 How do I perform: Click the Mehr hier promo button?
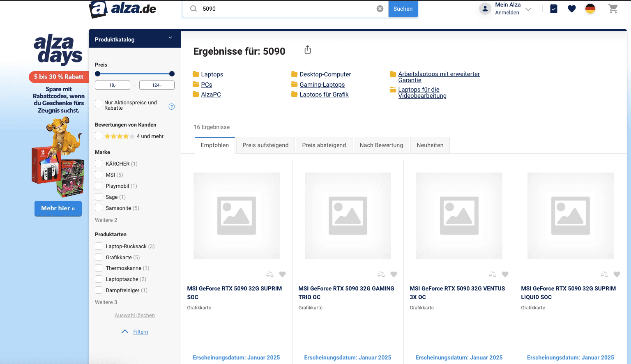click(x=58, y=208)
